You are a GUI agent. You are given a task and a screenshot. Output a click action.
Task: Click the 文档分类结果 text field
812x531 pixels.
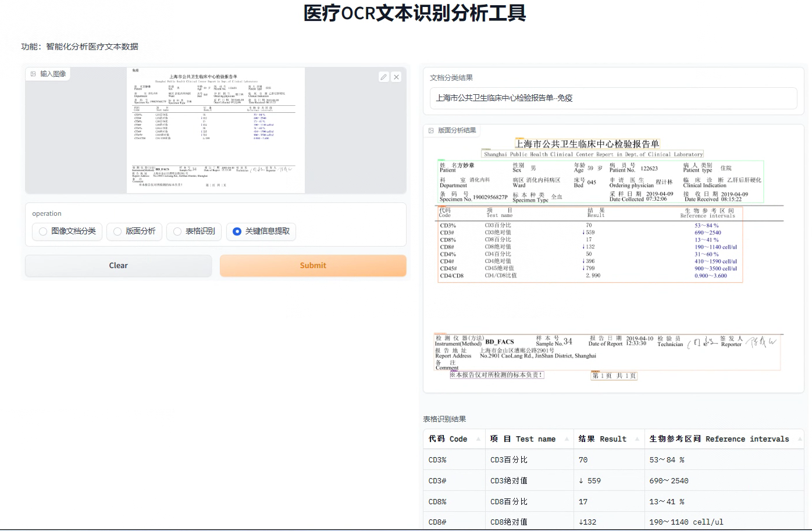[613, 98]
